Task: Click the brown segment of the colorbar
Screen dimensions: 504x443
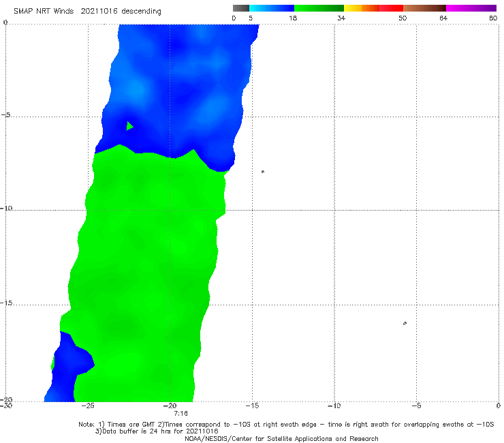Action: point(424,8)
